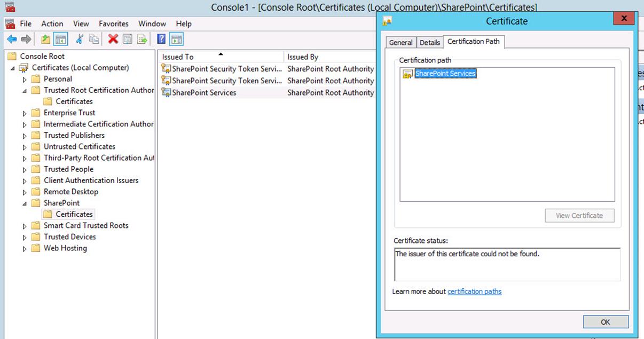Screen dimensions: 644x339
Task: Toggle Show/Hide Console Tree icon
Action: (60, 39)
